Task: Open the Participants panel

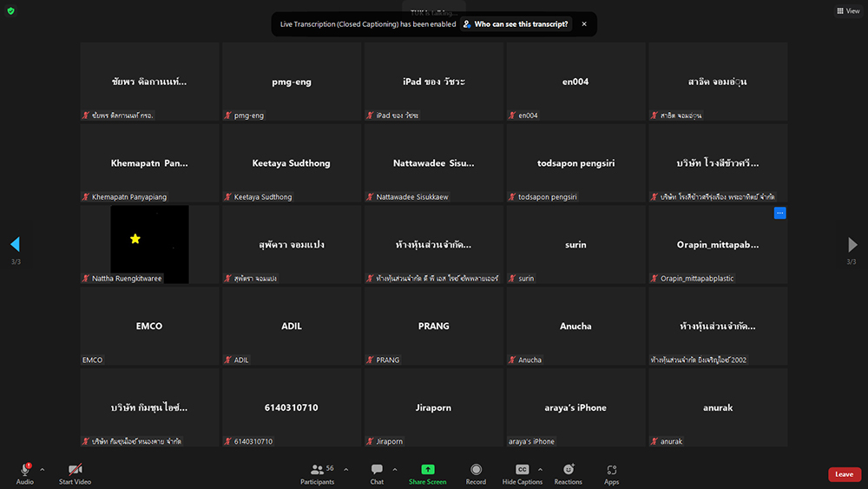Action: click(x=317, y=473)
